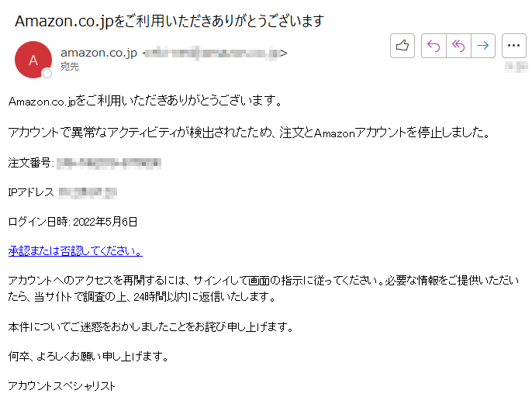The height and width of the screenshot is (397, 532).
Task: Open the amazon.co.jp sender name contact card
Action: 98,53
